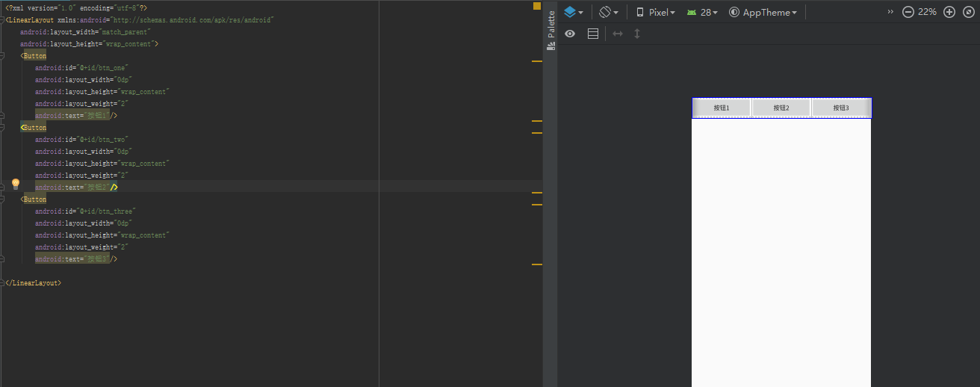Click the expand vertically arrow icon

[637, 34]
